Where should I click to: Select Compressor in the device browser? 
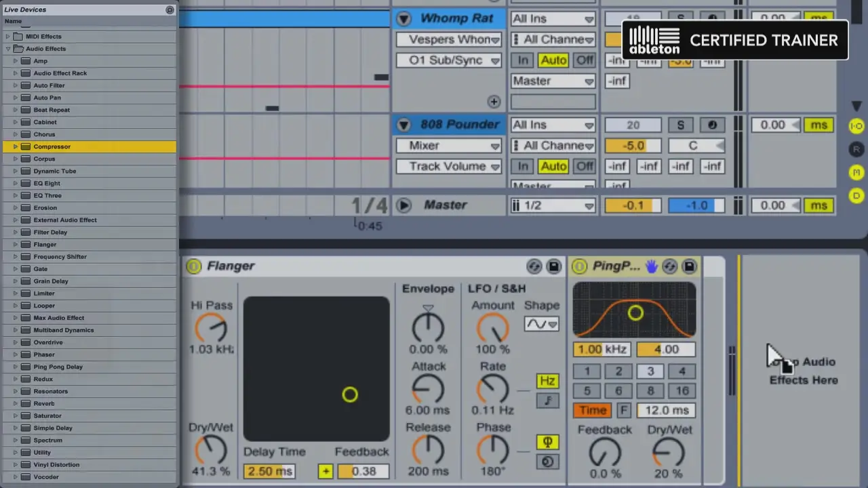click(x=88, y=146)
